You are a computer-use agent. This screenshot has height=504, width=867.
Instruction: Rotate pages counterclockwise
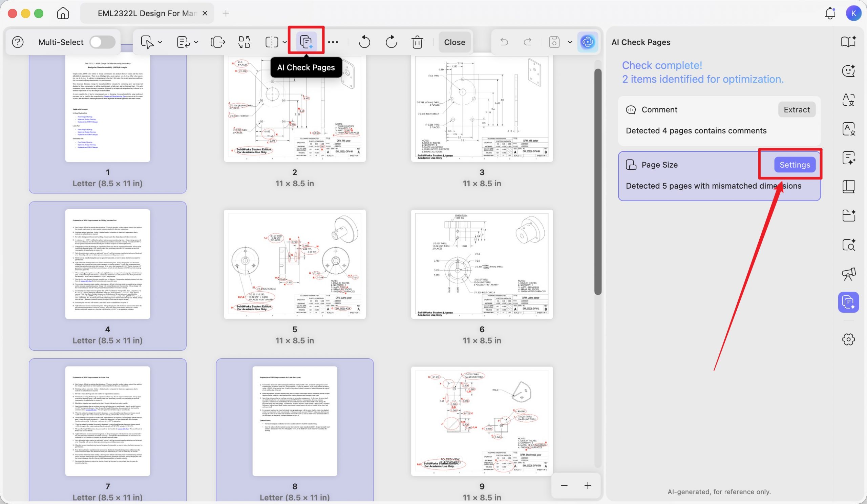[364, 42]
